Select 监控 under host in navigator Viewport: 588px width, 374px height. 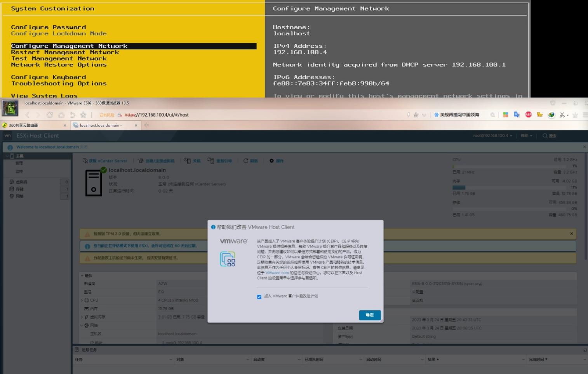point(19,172)
